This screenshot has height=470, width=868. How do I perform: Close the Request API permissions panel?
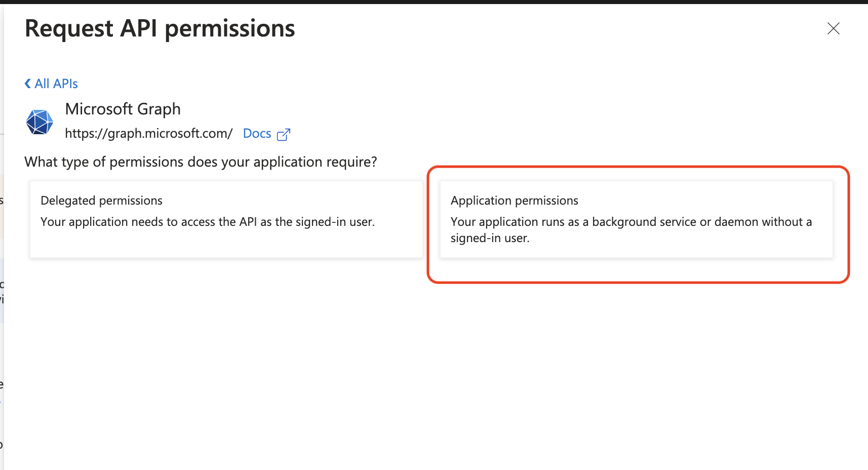(833, 28)
